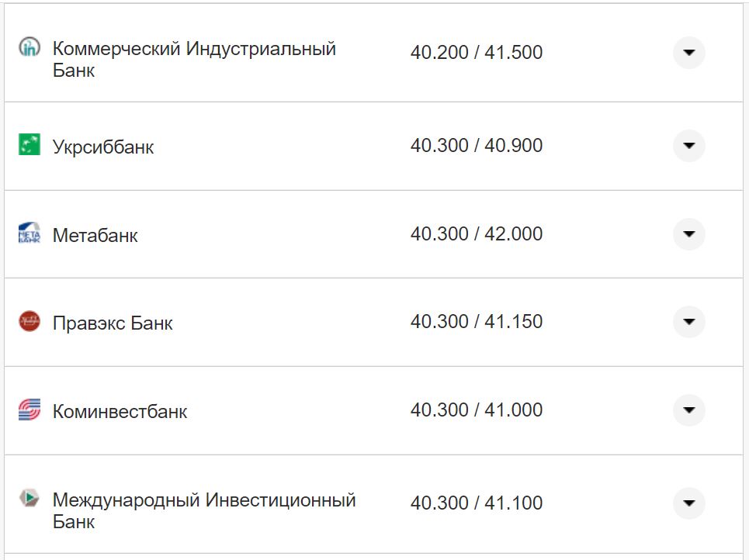Click the Коминвестбанк striped logo

(29, 411)
